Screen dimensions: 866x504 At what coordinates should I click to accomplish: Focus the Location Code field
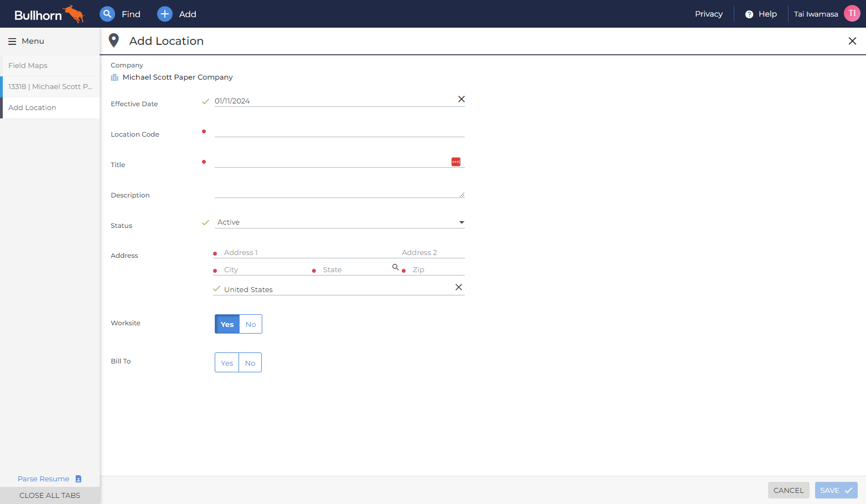[x=340, y=131]
